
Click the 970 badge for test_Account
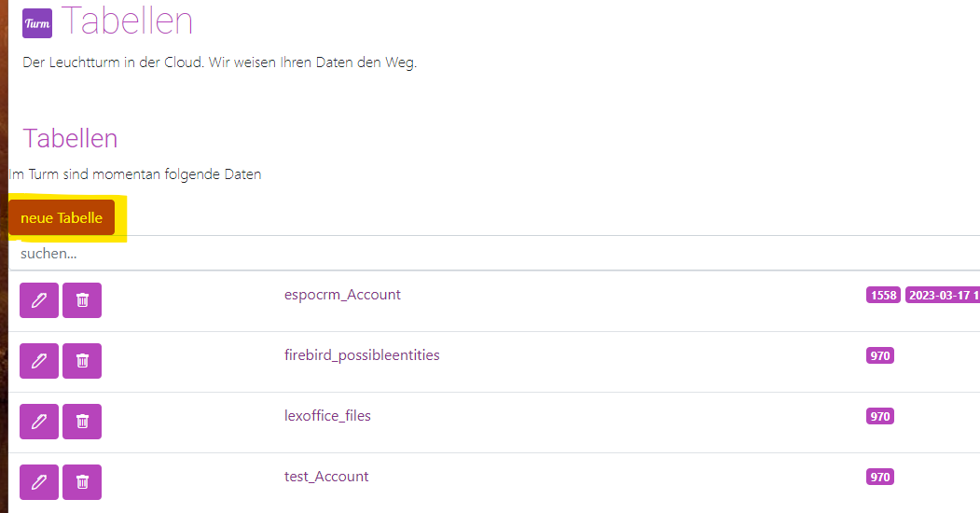pyautogui.click(x=880, y=477)
